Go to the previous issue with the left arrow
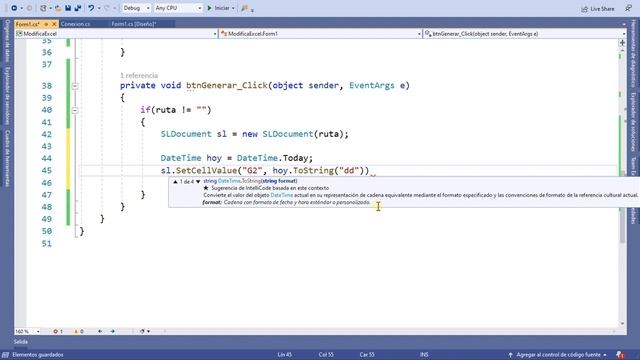 100,331
